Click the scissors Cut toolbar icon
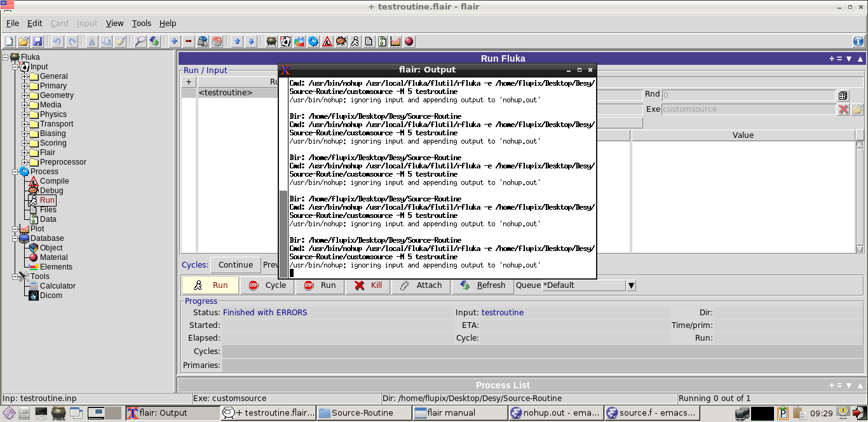Screen dimensions: 868x422 [92, 41]
